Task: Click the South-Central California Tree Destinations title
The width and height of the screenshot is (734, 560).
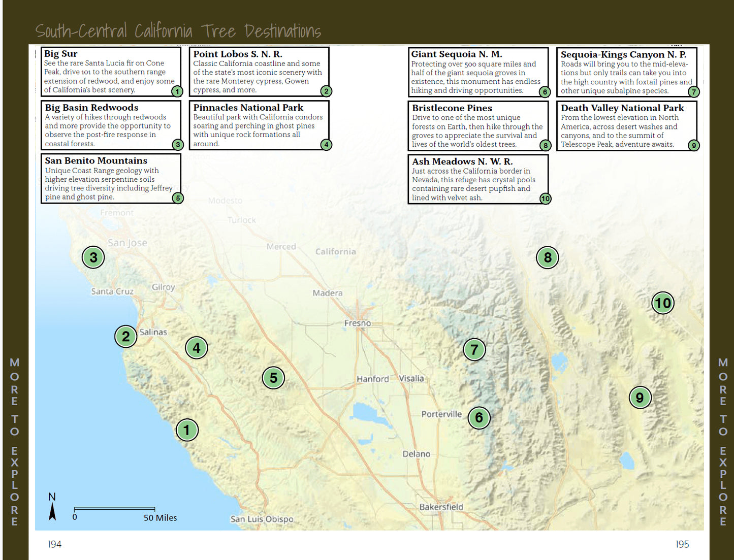Action: [x=178, y=30]
